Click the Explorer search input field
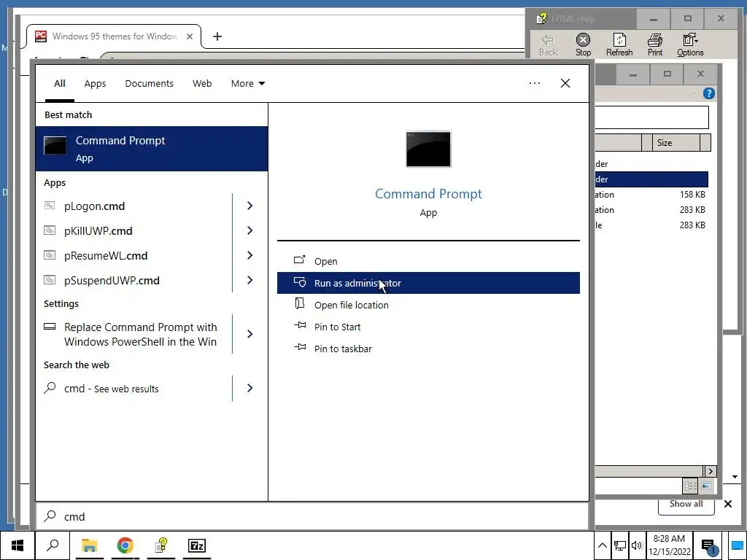Screen dimensions: 747x560 pyautogui.click(x=651, y=117)
